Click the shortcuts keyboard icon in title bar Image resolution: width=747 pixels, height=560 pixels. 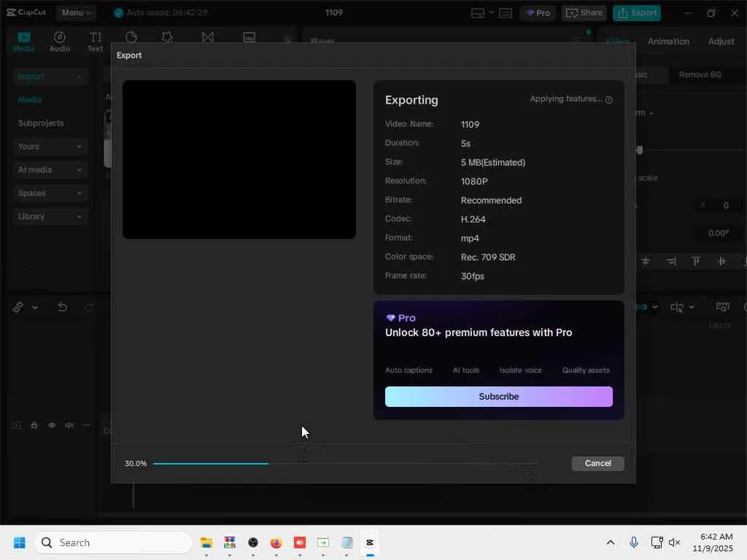[506, 13]
